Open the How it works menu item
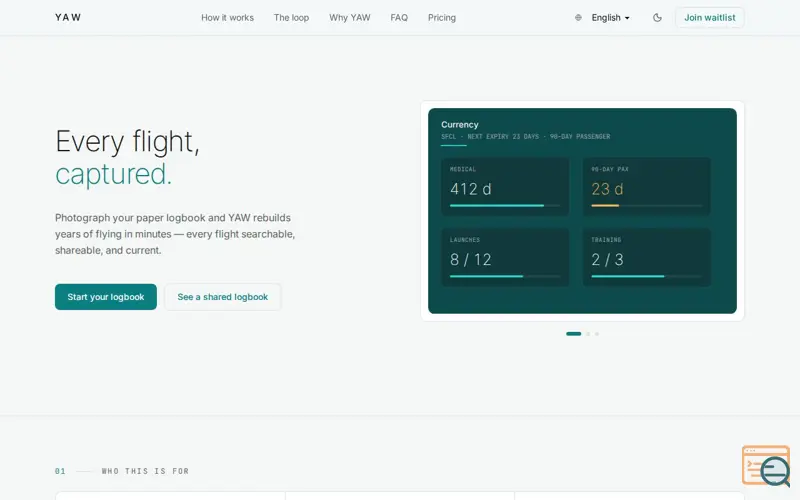Viewport: 800px width, 500px height. pyautogui.click(x=228, y=18)
